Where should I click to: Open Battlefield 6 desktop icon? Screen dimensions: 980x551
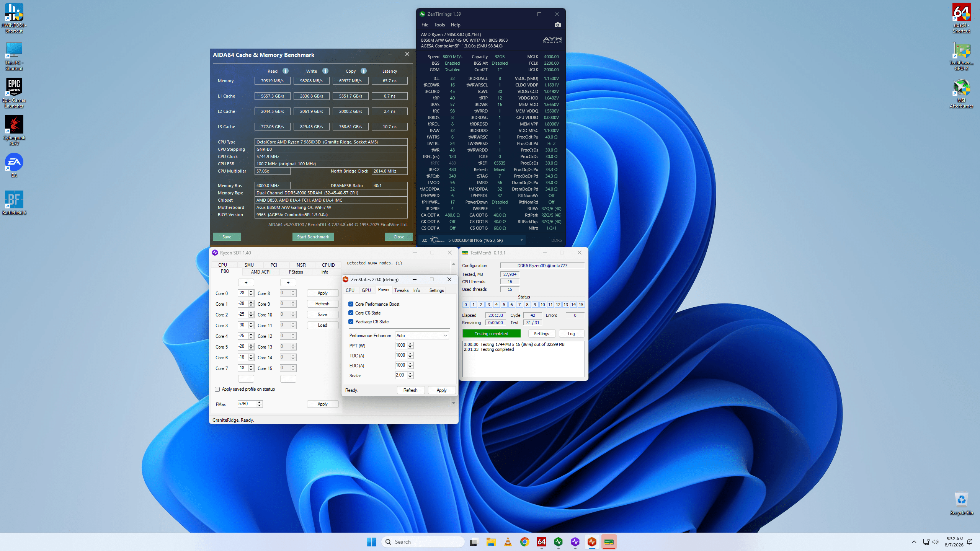coord(14,202)
